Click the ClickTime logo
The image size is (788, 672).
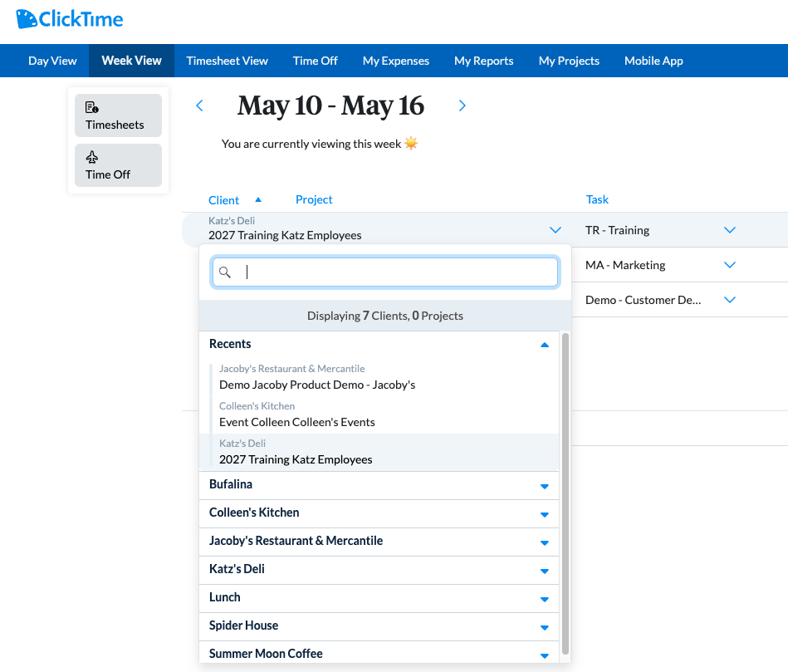coord(70,19)
